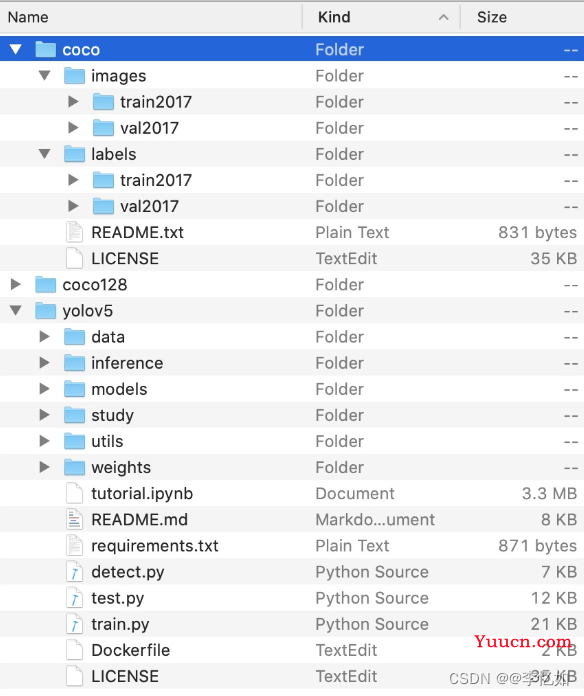Expand train2017 under images
Viewport: 584px width, 696px height.
[x=73, y=102]
